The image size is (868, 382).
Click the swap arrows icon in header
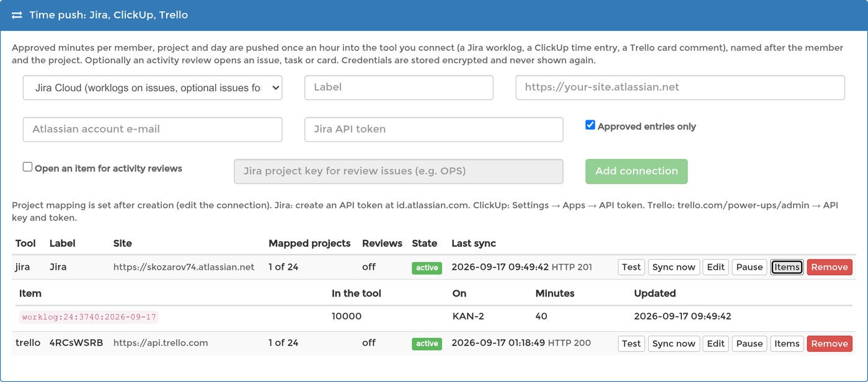(x=17, y=15)
